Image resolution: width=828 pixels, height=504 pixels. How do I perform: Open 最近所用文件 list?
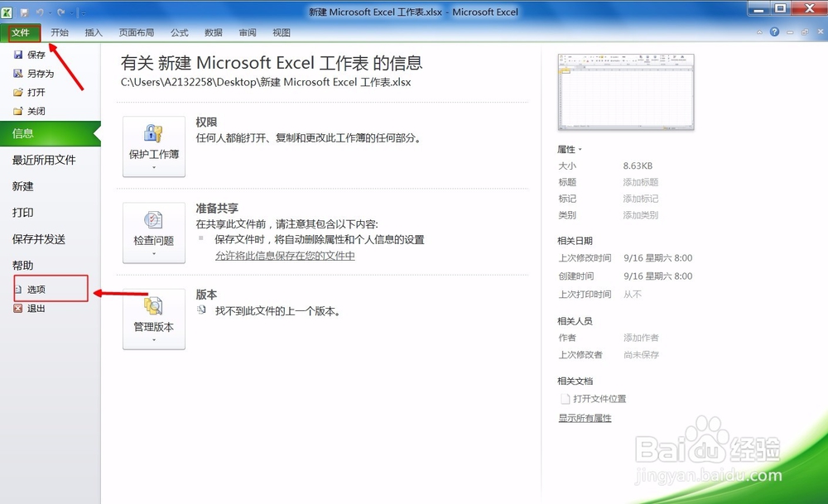[44, 160]
